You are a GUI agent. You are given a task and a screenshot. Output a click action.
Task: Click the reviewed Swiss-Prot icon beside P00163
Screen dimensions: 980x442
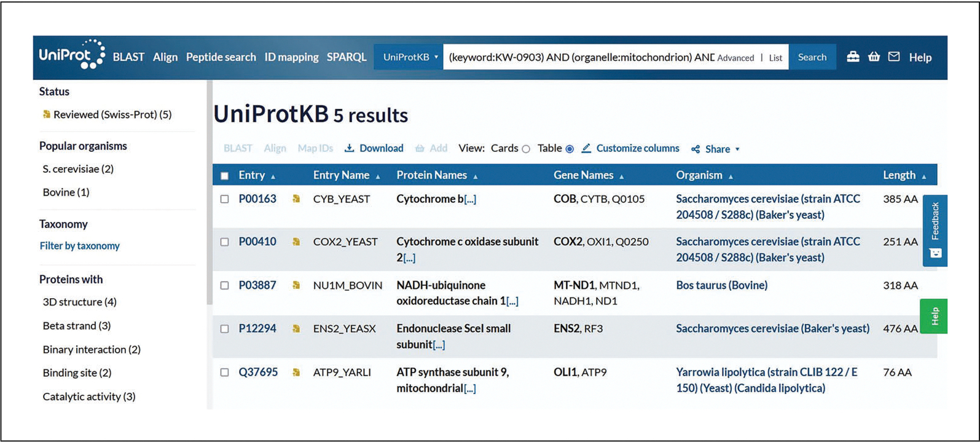296,199
